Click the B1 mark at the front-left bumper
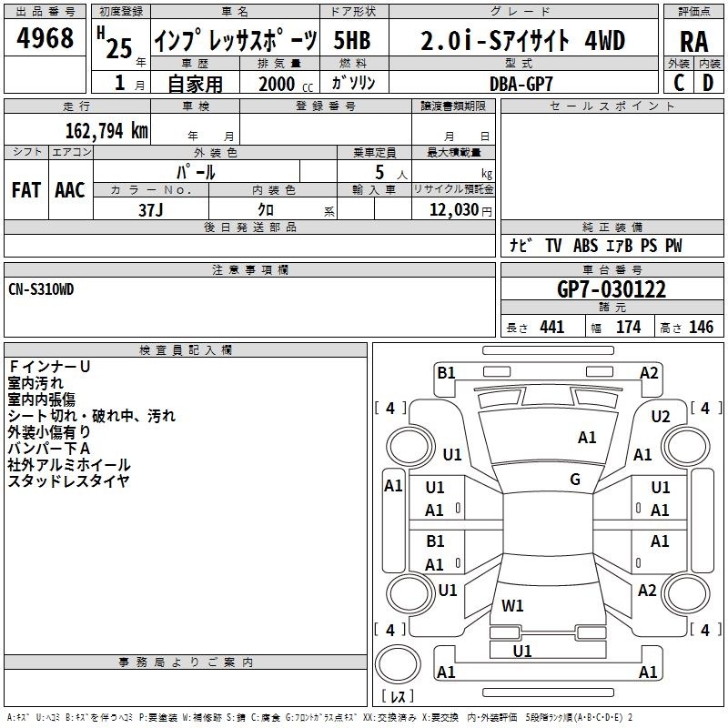This screenshot has width=728, height=728. (446, 373)
